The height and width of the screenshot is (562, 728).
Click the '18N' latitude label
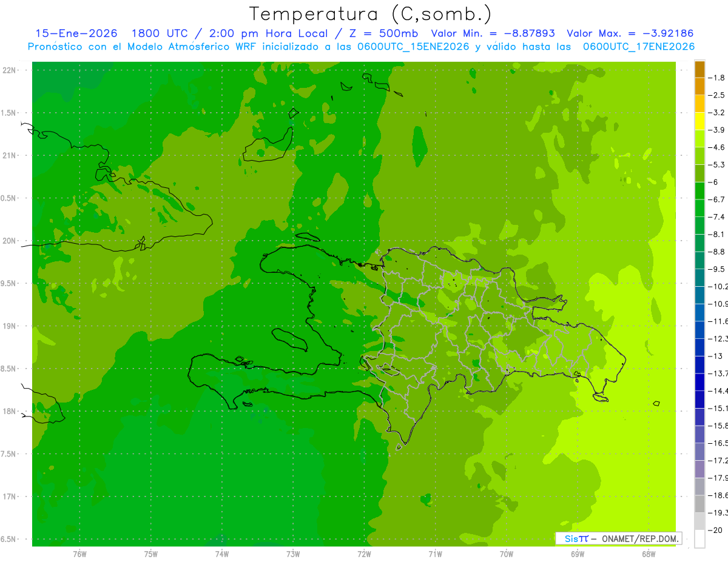click(9, 411)
